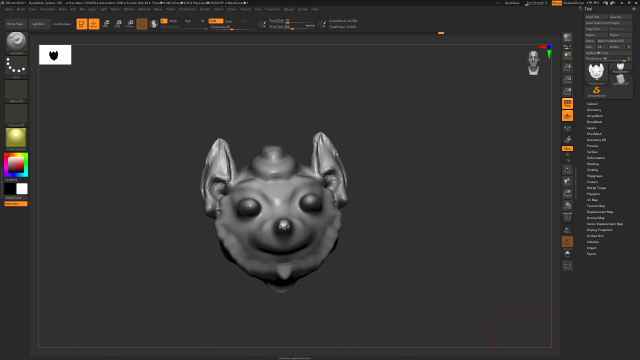Click the SimpleBrush tool icon
The image size is (640, 360).
(596, 92)
